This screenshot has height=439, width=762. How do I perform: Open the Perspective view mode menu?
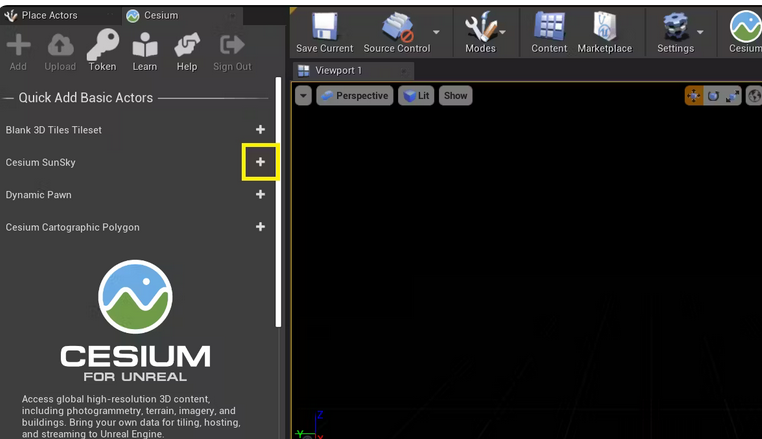click(355, 96)
